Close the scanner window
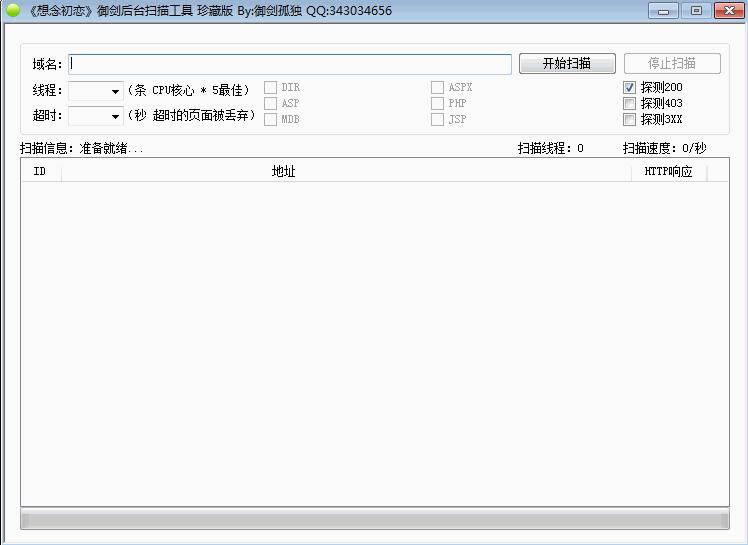Image resolution: width=748 pixels, height=545 pixels. coord(729,10)
